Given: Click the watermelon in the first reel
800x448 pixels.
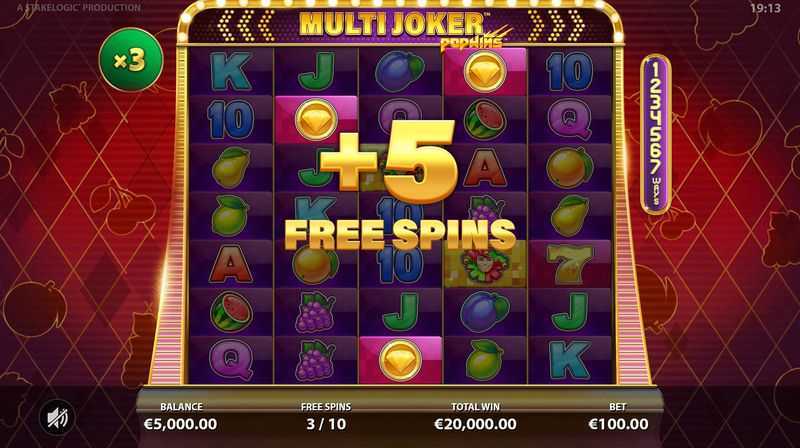Looking at the screenshot, I should (231, 312).
